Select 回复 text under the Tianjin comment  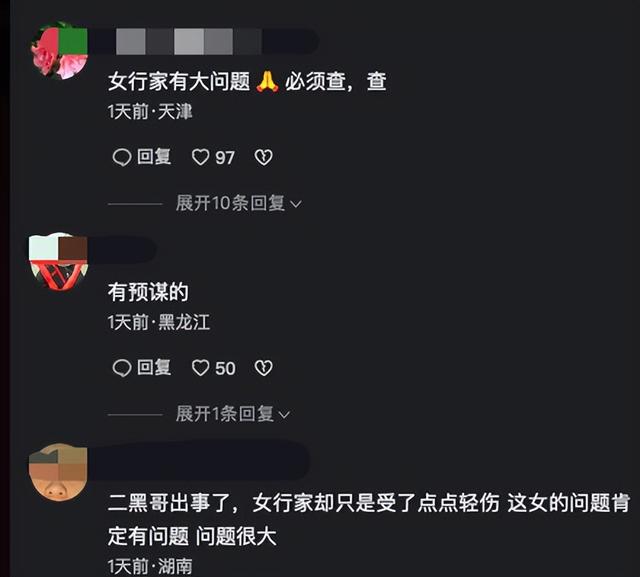point(154,157)
